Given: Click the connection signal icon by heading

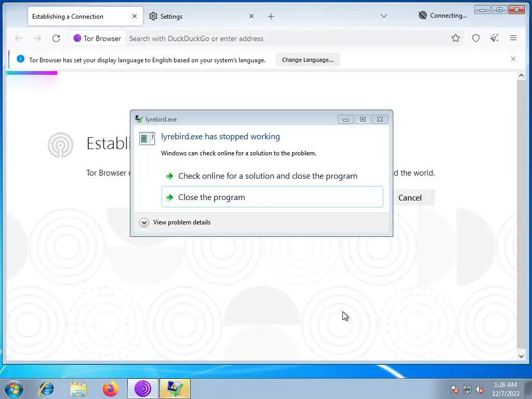Looking at the screenshot, I should [60, 145].
